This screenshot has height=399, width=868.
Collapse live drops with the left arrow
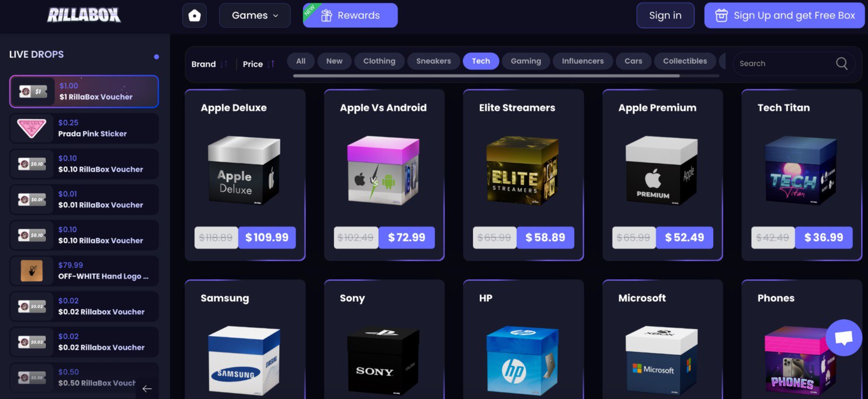coord(147,388)
